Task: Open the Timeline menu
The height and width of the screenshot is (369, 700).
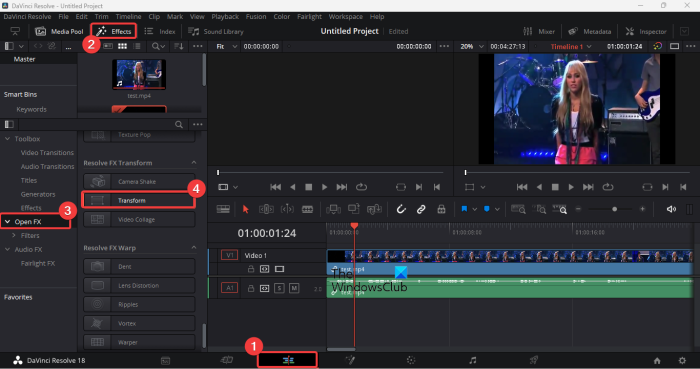Action: pyautogui.click(x=129, y=17)
